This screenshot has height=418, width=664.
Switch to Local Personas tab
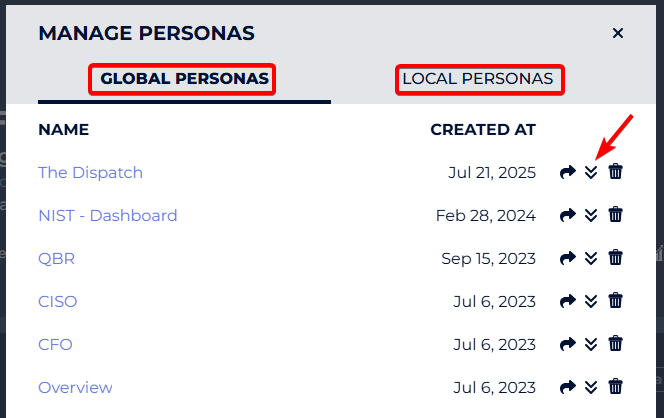click(x=478, y=79)
